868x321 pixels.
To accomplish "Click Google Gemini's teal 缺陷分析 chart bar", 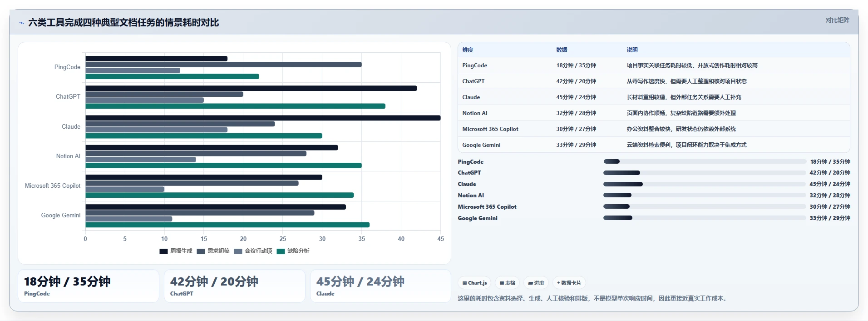I will point(227,225).
